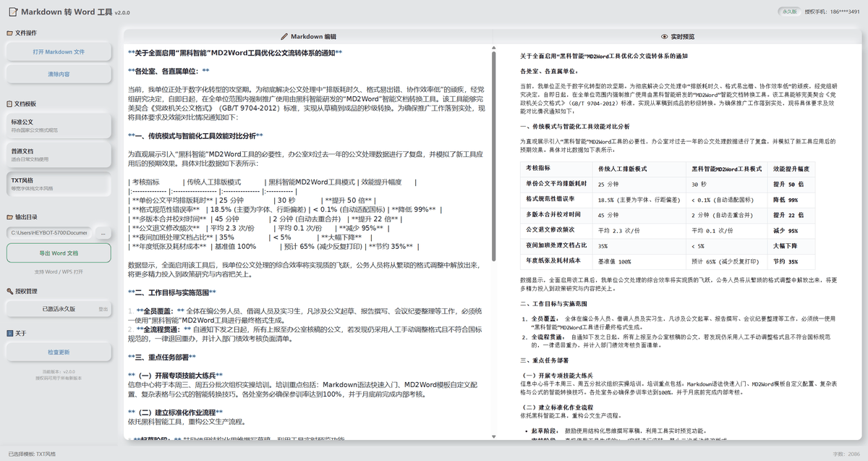
Task: Click the output directory path field
Action: (x=49, y=233)
